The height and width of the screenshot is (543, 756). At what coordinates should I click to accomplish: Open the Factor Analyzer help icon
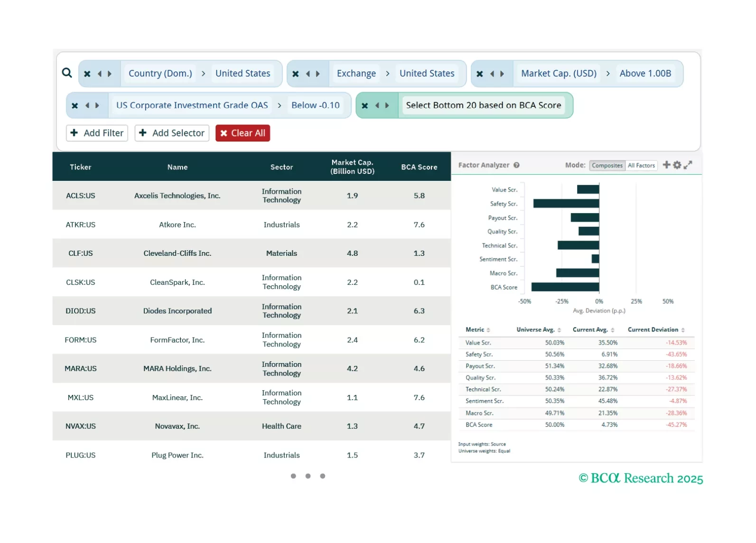516,165
